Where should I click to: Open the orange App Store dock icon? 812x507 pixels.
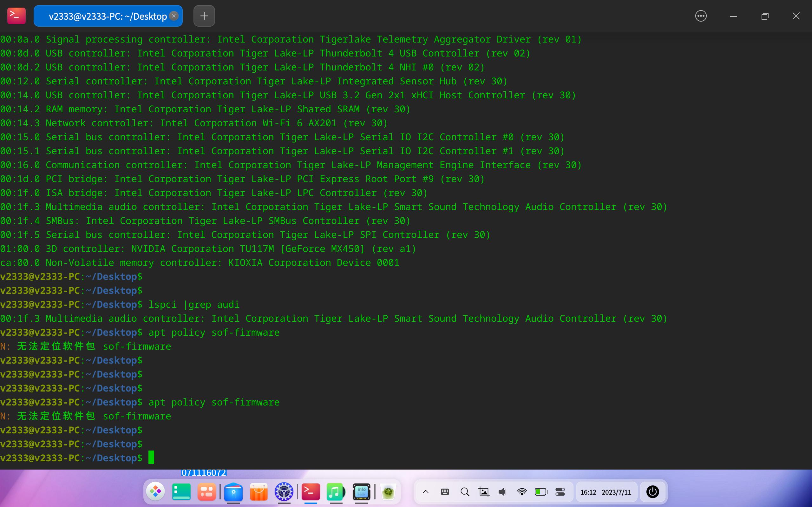[x=259, y=492]
